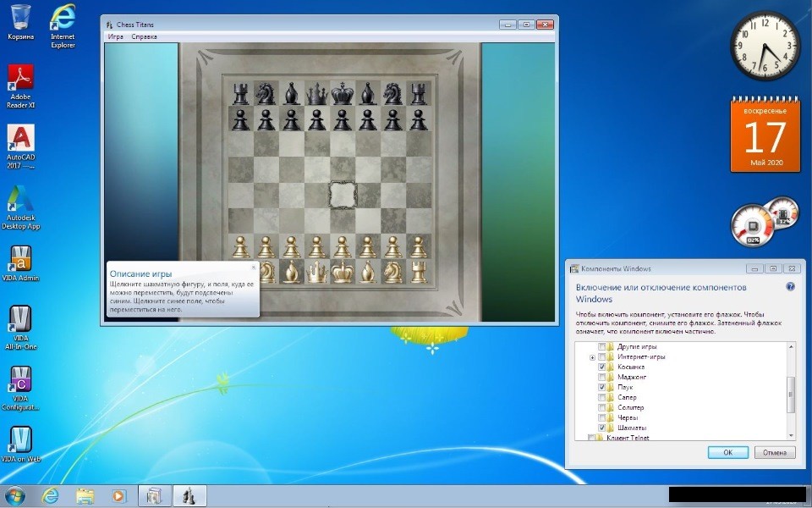Open Windows Media Player from the taskbar
The width and height of the screenshot is (812, 508).
coord(118,496)
